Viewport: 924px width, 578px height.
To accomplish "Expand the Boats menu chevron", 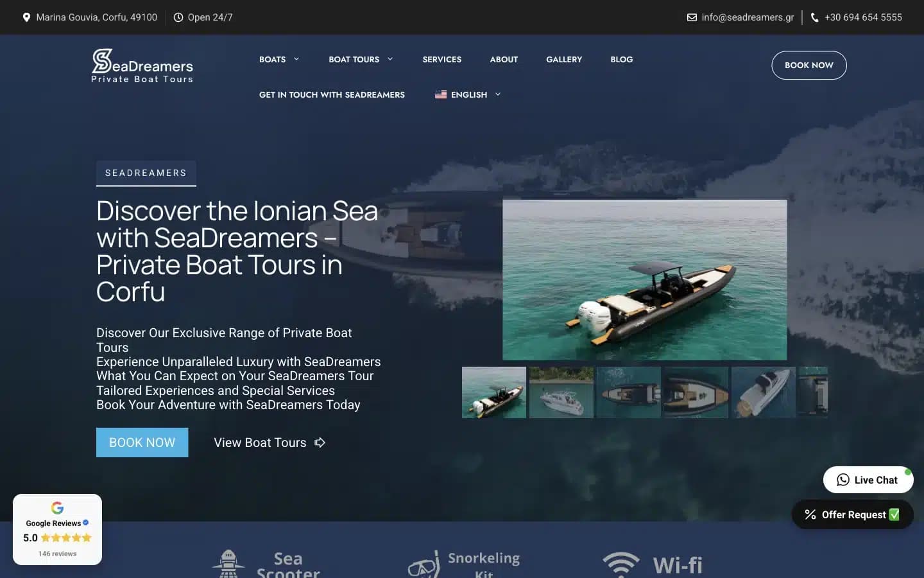I will 296,59.
